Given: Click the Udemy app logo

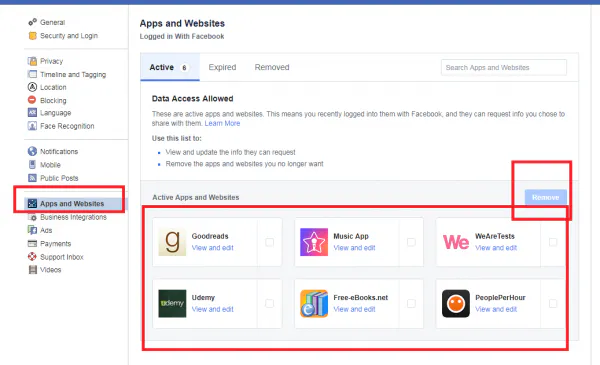Looking at the screenshot, I should [x=172, y=303].
